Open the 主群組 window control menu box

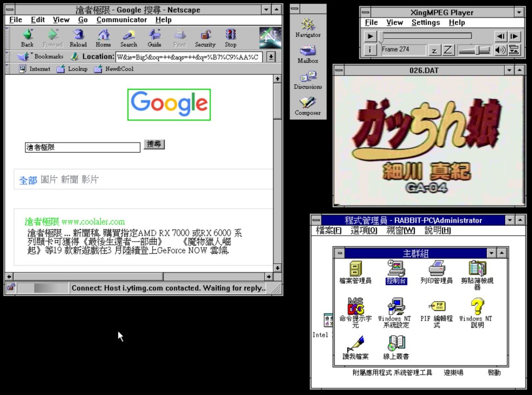[339, 253]
